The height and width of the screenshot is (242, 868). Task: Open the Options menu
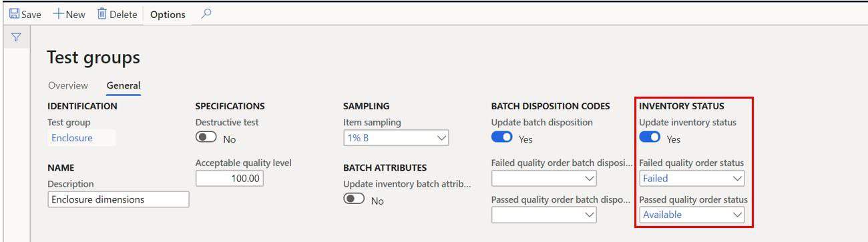pos(168,14)
